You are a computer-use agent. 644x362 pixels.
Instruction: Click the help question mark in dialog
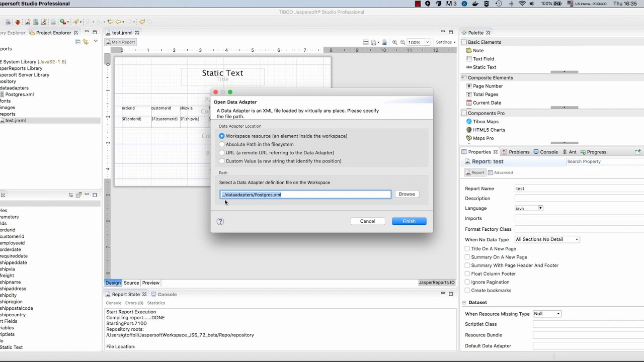tap(220, 221)
